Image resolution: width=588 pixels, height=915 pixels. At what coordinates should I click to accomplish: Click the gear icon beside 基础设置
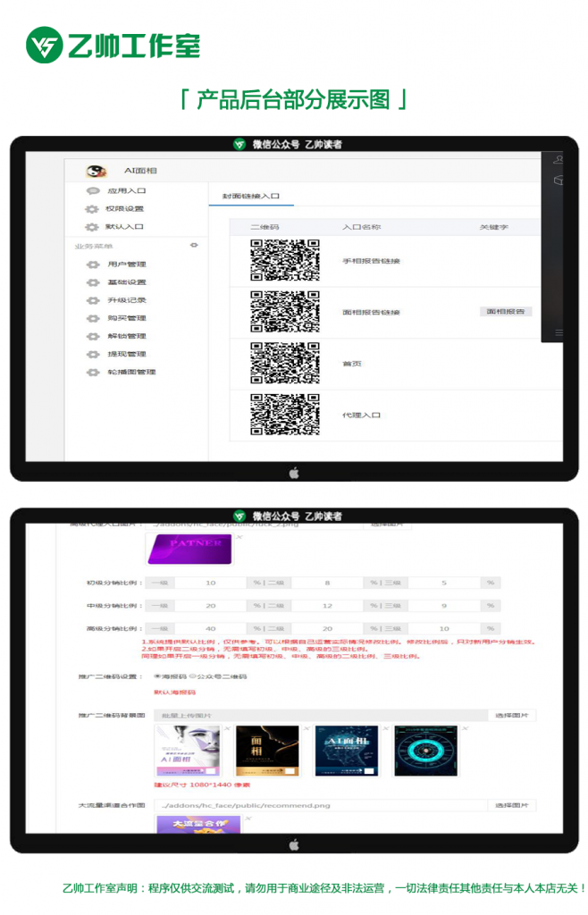[93, 282]
